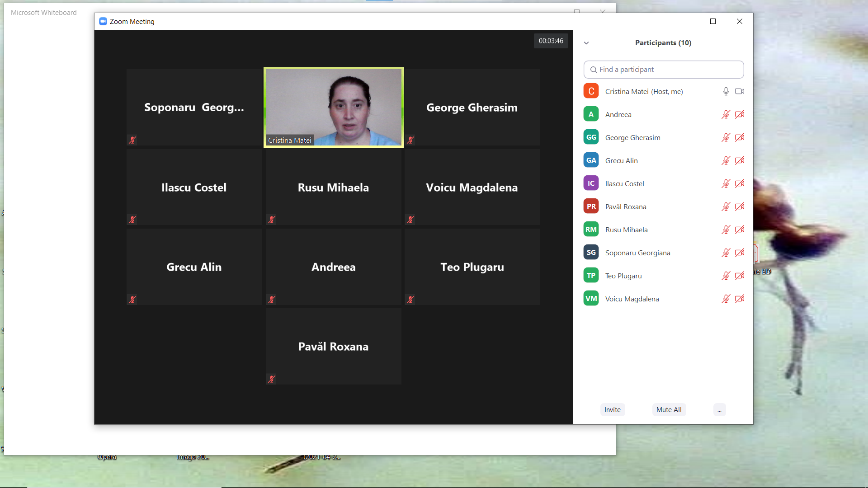The image size is (868, 488).
Task: Select the George Gherasim video tile
Action: (472, 108)
